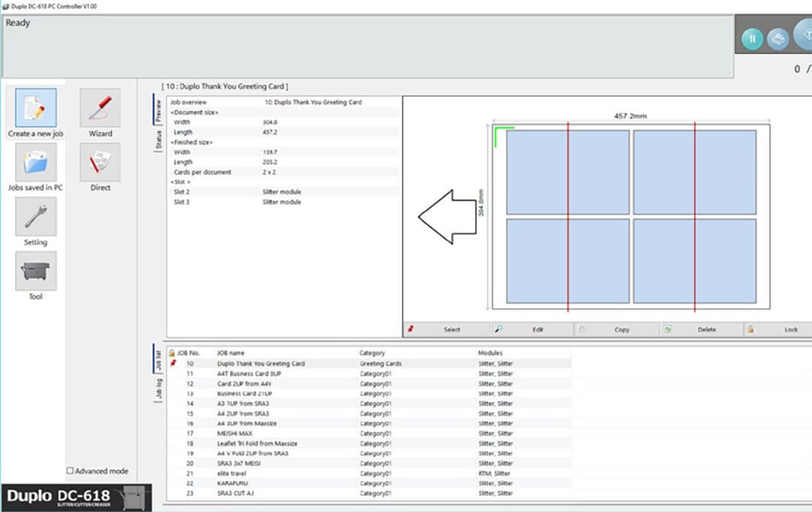Switch to the Status vertical tab
812x512 pixels.
[159, 140]
